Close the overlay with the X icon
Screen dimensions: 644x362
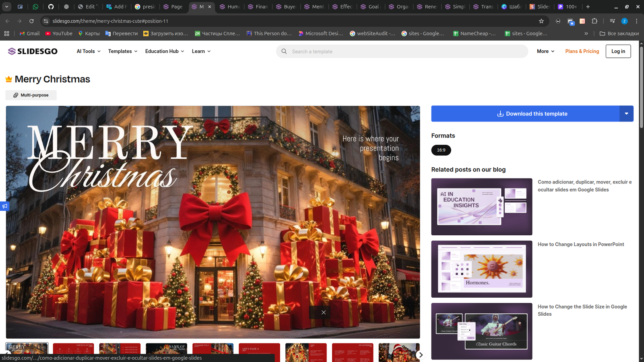[323, 313]
